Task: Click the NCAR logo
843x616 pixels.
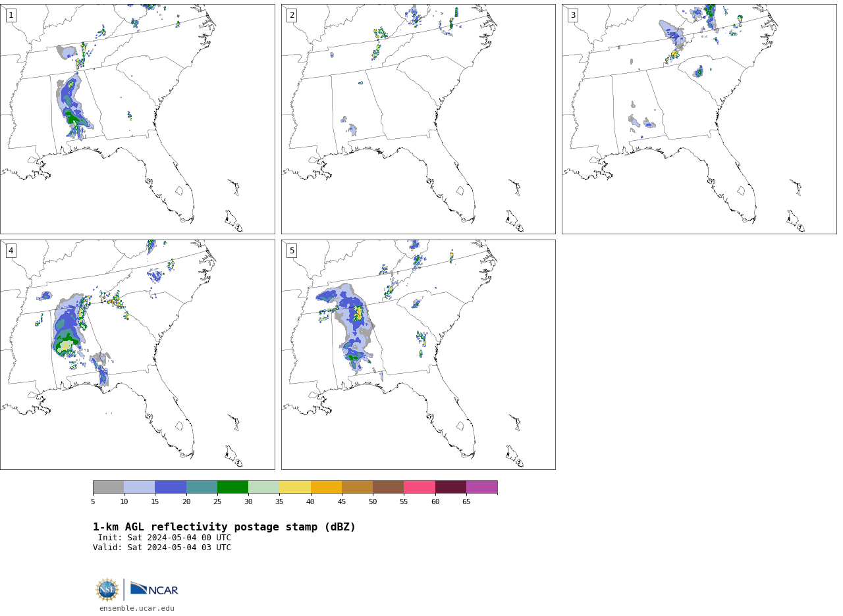Action: tap(154, 589)
